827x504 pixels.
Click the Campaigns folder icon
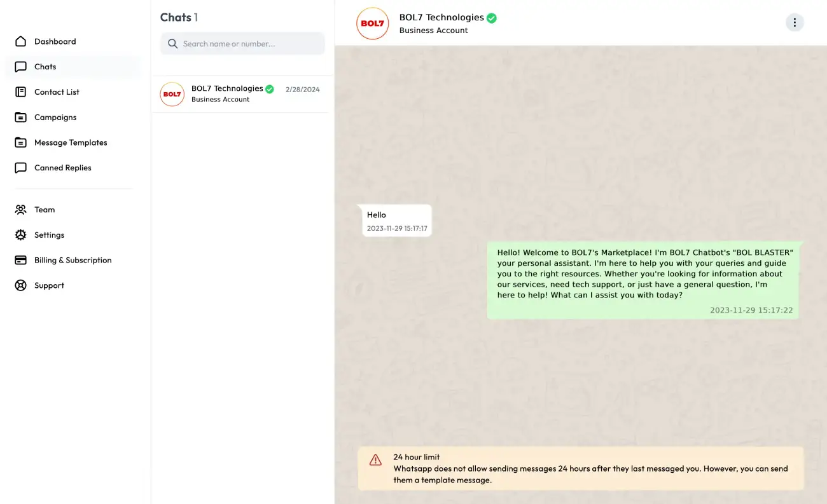[21, 118]
